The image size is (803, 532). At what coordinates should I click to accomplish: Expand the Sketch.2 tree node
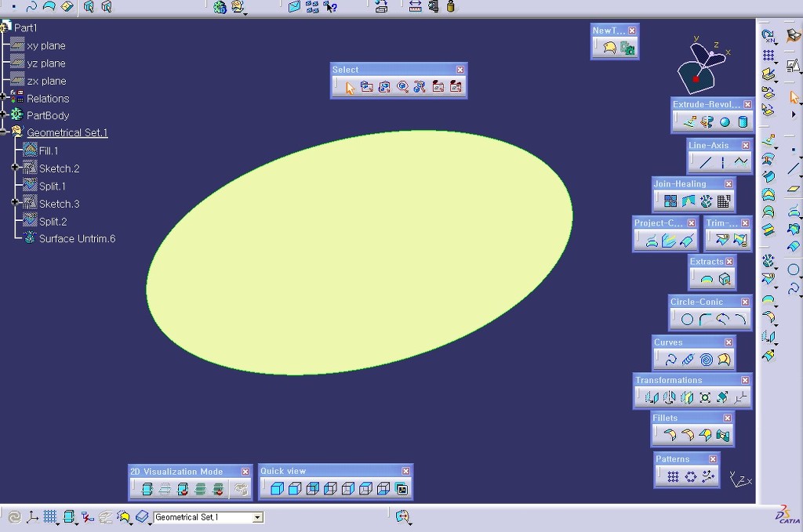pyautogui.click(x=16, y=167)
